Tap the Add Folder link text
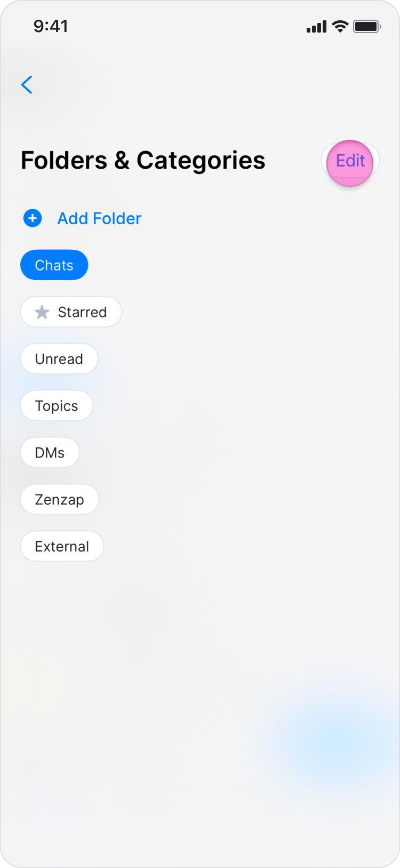 (x=99, y=218)
